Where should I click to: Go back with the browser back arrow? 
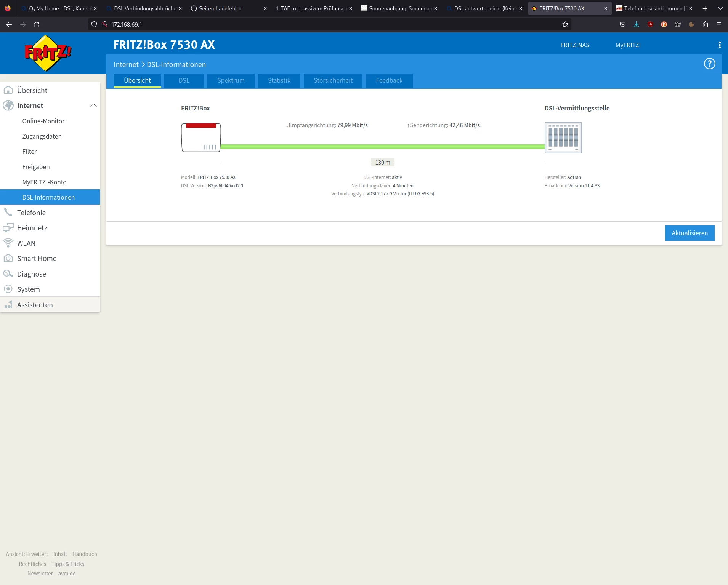(x=9, y=24)
